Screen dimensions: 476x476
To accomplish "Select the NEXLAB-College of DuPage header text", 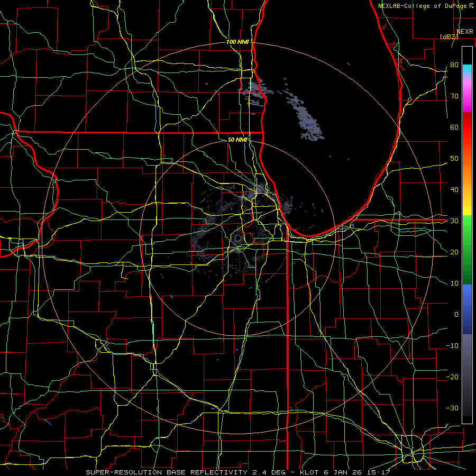I will coord(422,6).
